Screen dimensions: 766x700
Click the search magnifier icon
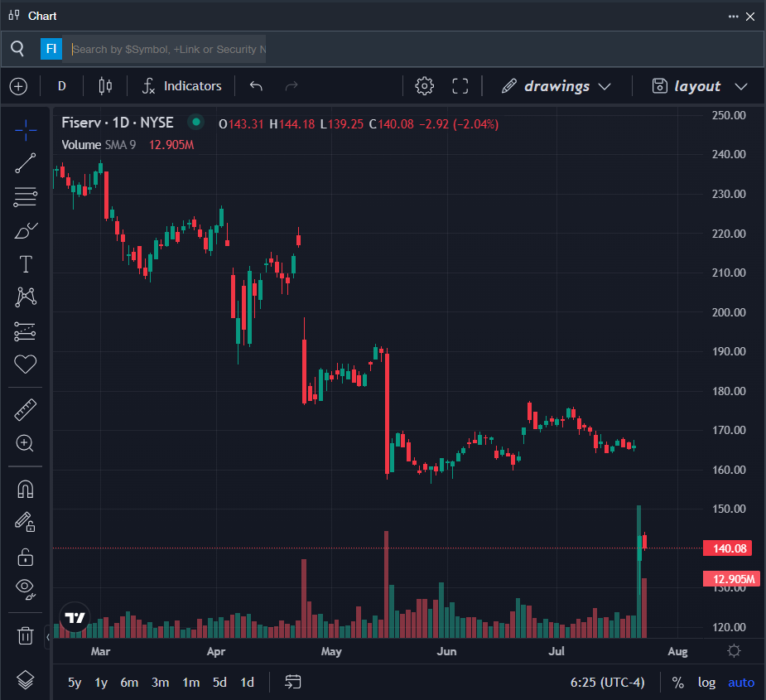[17, 49]
